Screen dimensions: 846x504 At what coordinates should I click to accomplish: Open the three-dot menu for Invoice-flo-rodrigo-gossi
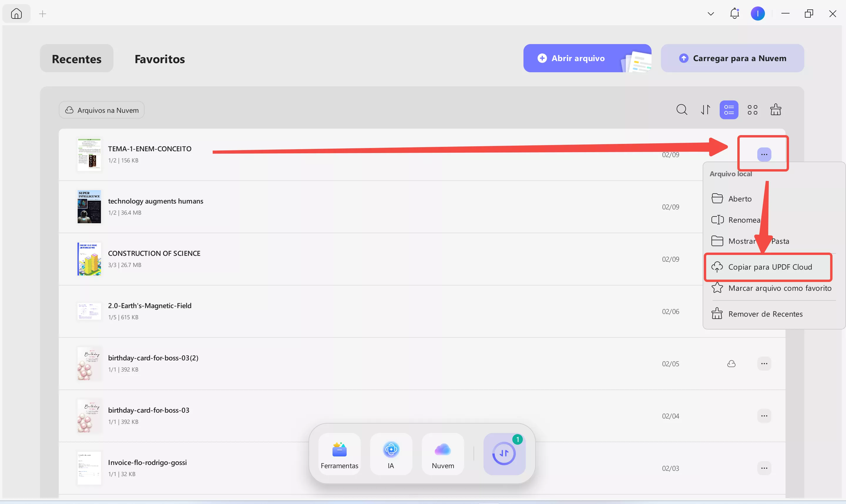coord(765,468)
